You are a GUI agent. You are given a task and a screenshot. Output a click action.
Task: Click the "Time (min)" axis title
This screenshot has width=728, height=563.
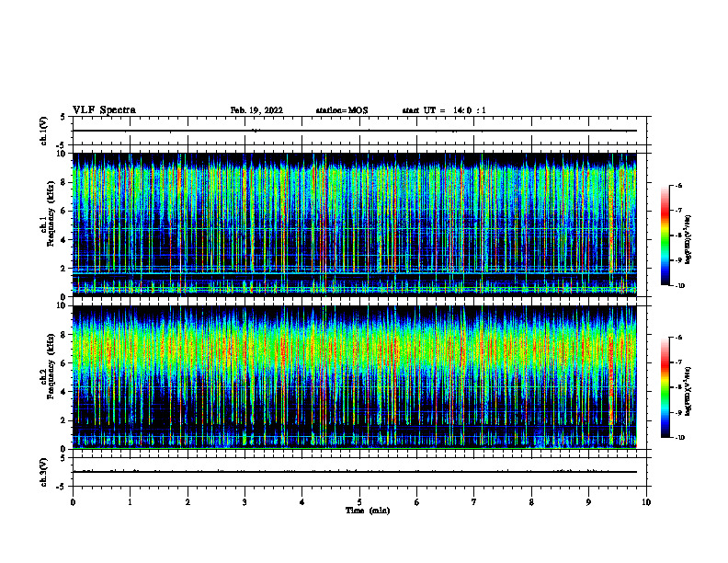coord(368,511)
